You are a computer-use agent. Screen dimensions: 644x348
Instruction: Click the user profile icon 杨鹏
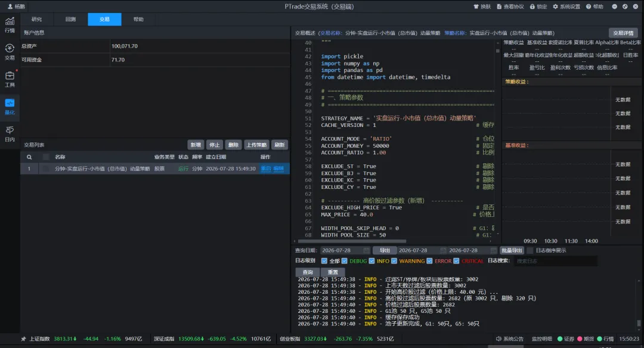point(10,7)
